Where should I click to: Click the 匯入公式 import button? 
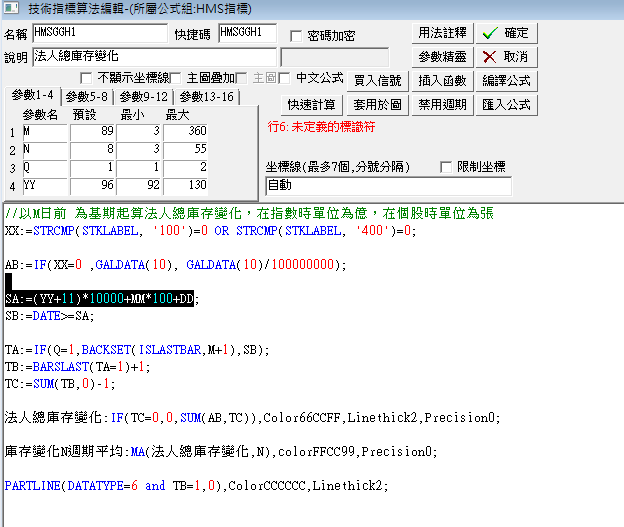point(506,104)
